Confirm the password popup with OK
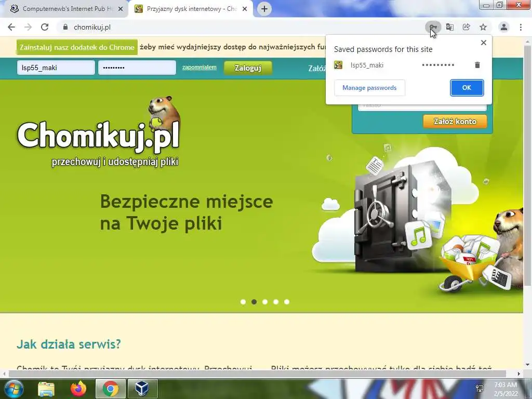Screen dimensions: 532x399 tap(467, 88)
